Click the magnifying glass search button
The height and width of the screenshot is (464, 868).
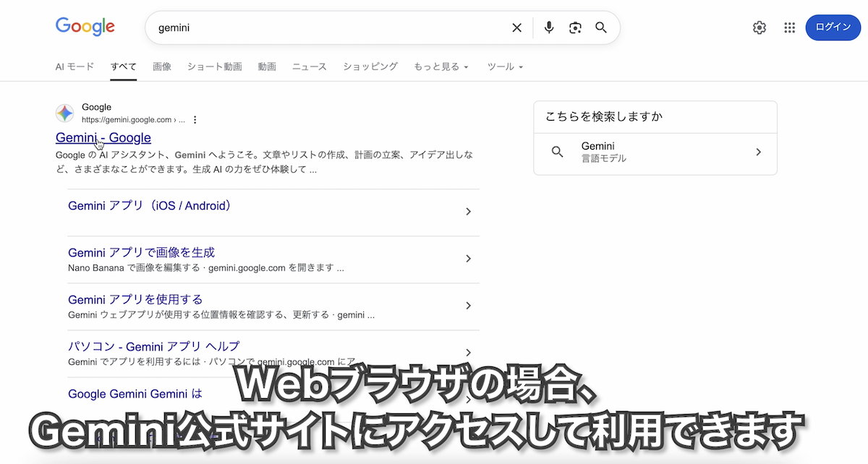pos(601,27)
